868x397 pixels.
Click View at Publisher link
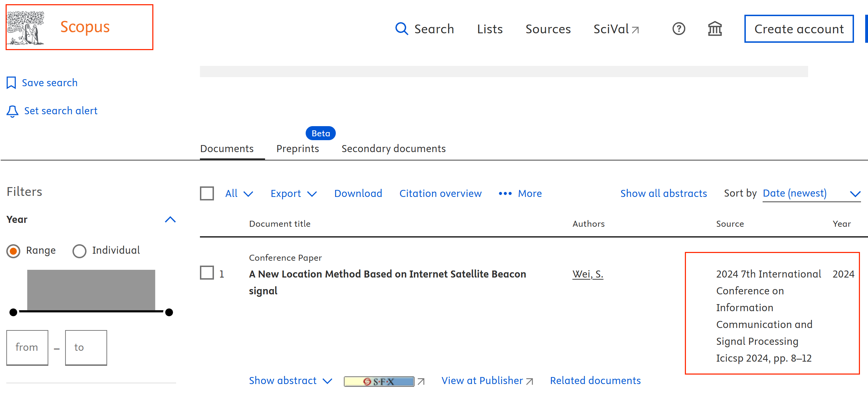pyautogui.click(x=487, y=381)
